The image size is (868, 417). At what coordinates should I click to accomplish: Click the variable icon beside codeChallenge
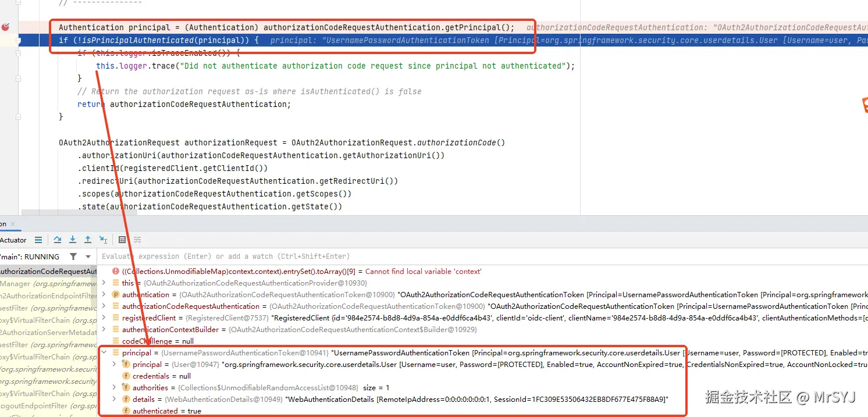116,341
